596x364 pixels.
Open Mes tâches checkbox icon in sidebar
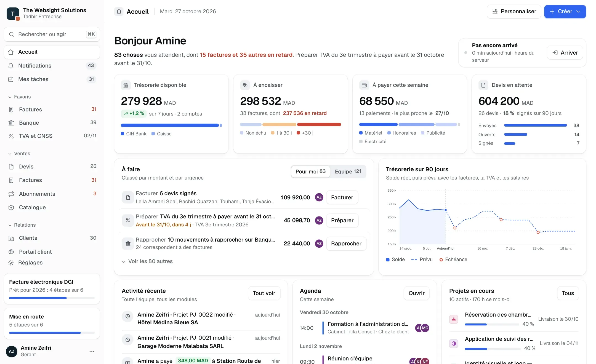(x=11, y=79)
